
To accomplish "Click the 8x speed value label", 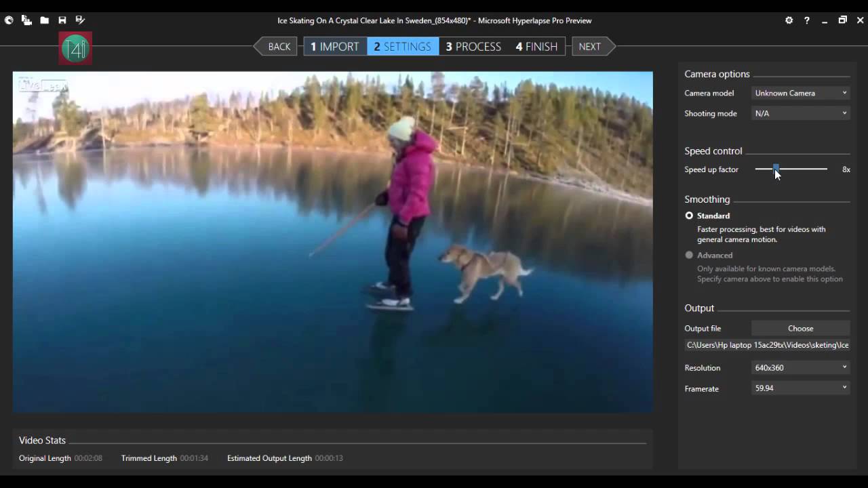I will (x=846, y=169).
